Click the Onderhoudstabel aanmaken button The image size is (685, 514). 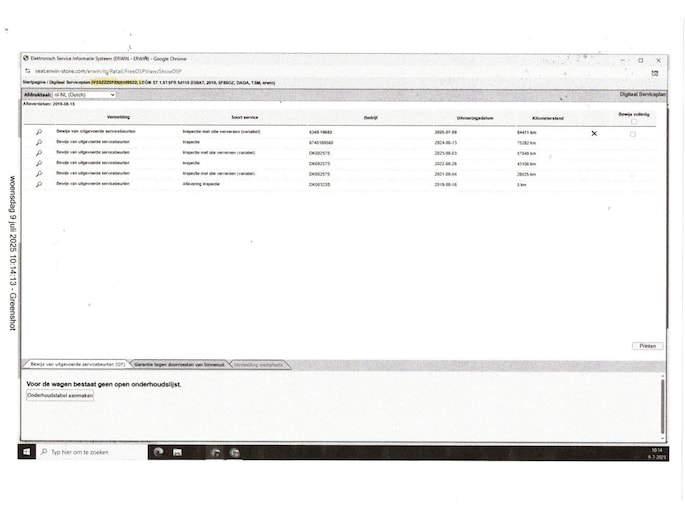point(60,395)
